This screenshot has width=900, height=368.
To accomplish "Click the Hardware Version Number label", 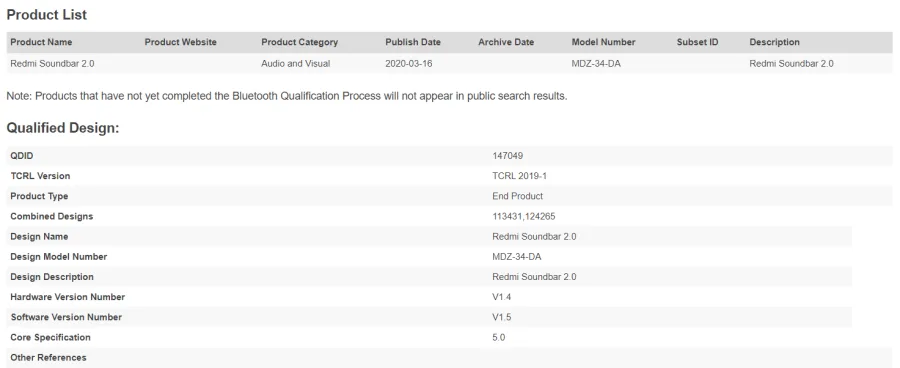I will pyautogui.click(x=68, y=297).
